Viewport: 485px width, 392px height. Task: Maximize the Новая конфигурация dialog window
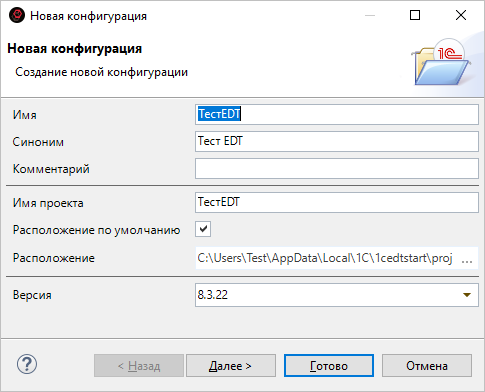point(415,15)
